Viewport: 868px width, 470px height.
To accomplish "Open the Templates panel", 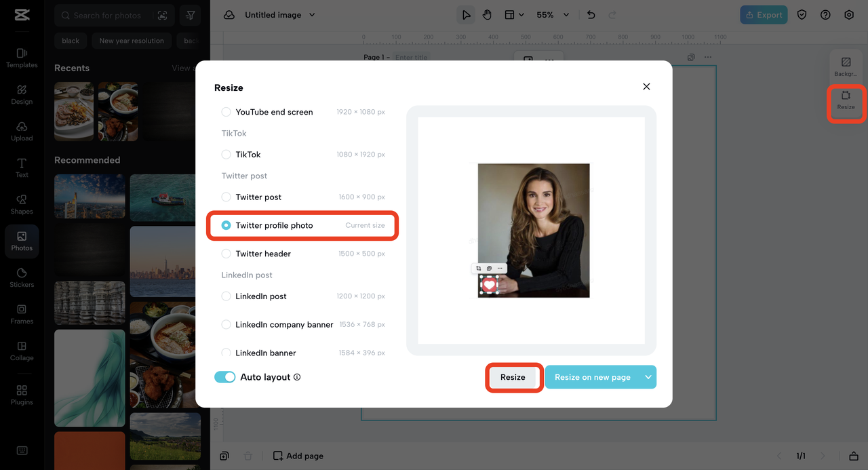I will pos(22,58).
